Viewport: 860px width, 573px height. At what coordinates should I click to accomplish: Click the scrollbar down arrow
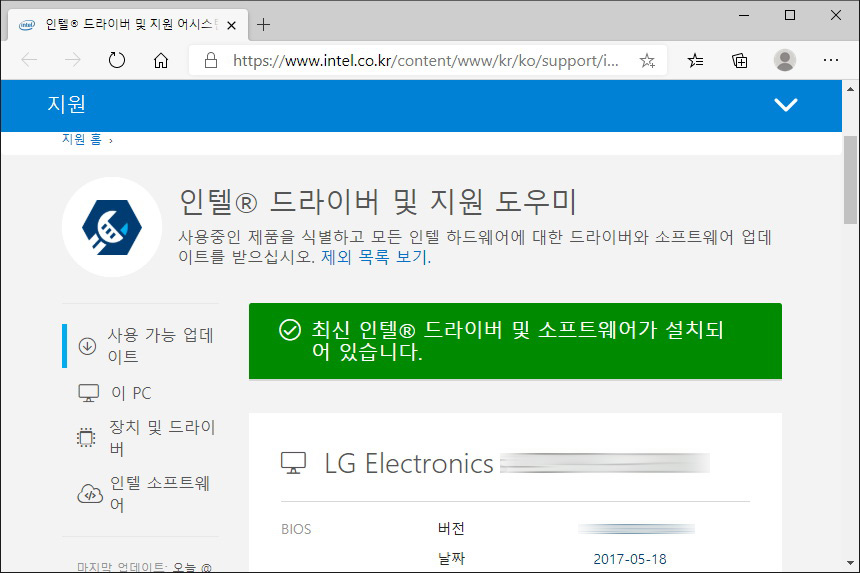tap(850, 563)
